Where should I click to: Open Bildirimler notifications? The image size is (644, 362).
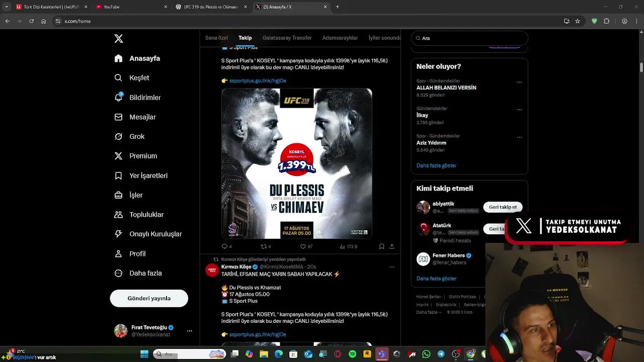(137, 98)
